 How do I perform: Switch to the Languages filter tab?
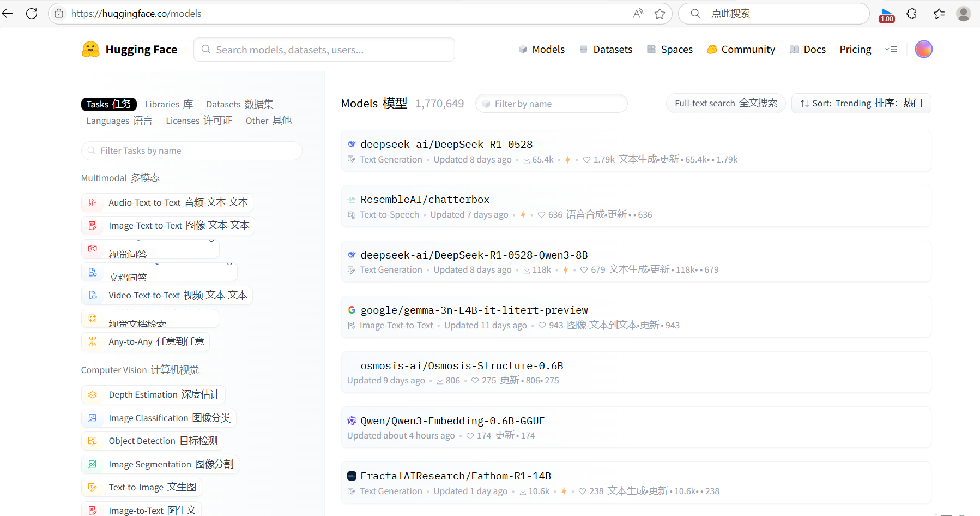click(x=119, y=121)
